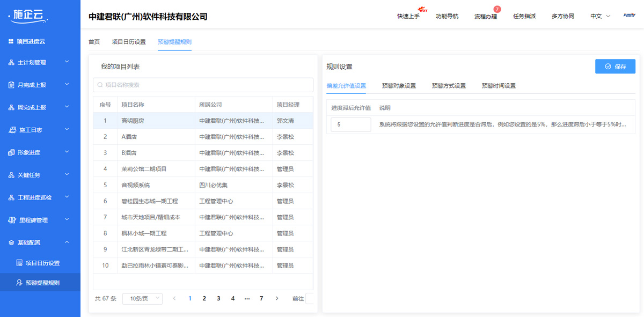The width and height of the screenshot is (644, 317).
Task: Click the 进度滞后允许值 input field
Action: (350, 124)
